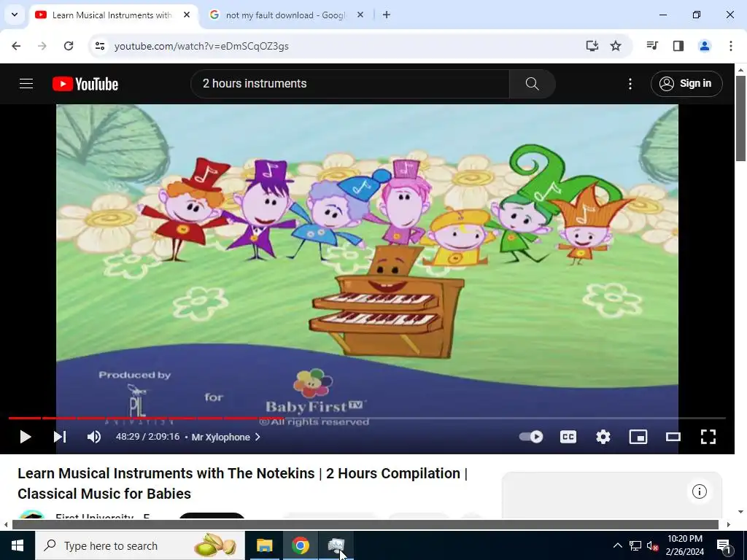Switch to theater mode
The image size is (747, 560).
coord(673,437)
